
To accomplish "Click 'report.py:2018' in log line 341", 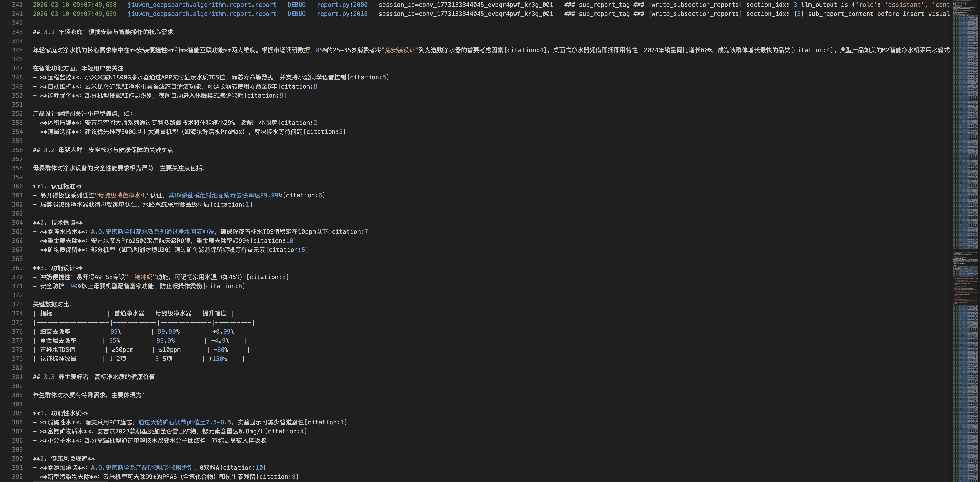I will tap(342, 14).
